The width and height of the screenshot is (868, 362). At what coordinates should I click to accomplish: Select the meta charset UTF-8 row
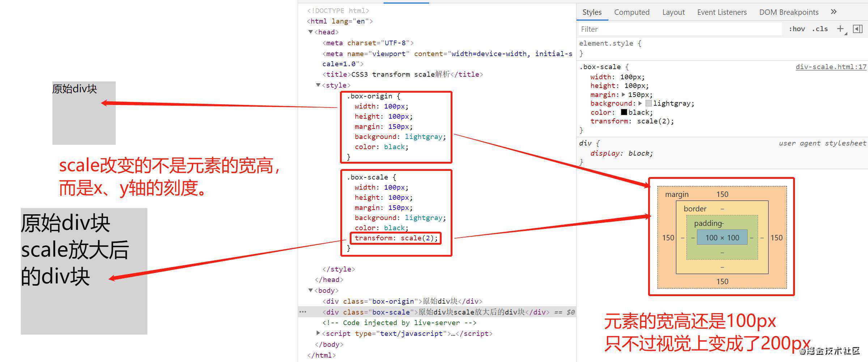368,43
